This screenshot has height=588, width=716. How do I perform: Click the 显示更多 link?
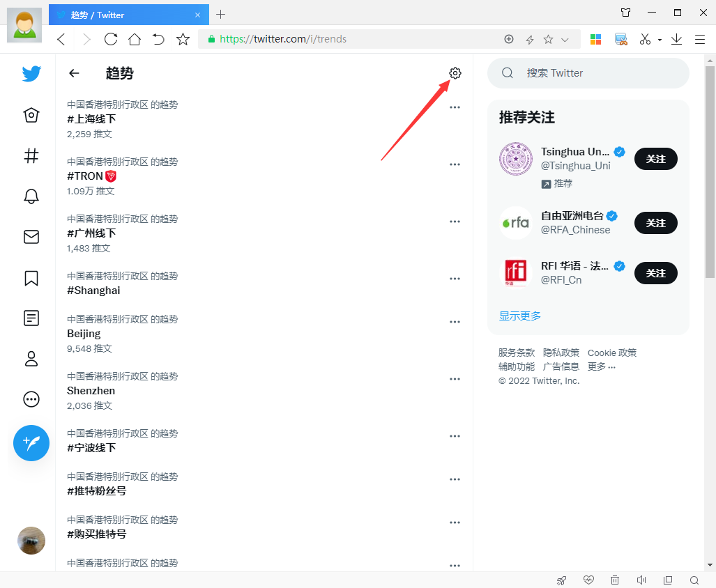(x=519, y=316)
